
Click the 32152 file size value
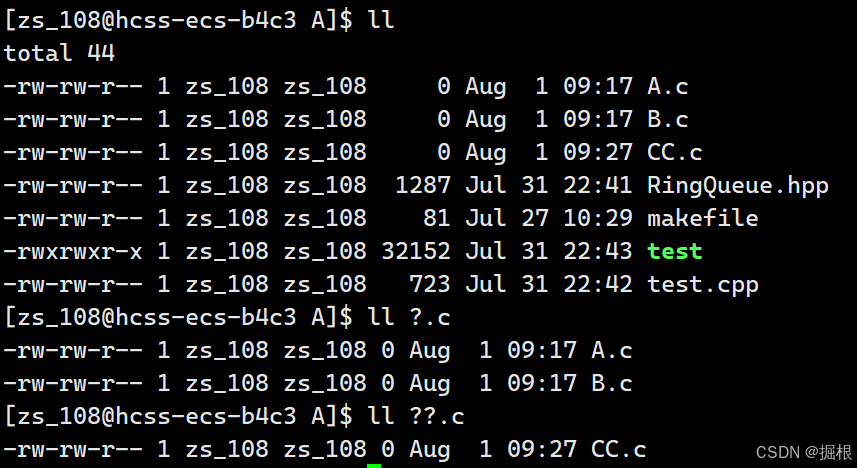click(x=416, y=251)
